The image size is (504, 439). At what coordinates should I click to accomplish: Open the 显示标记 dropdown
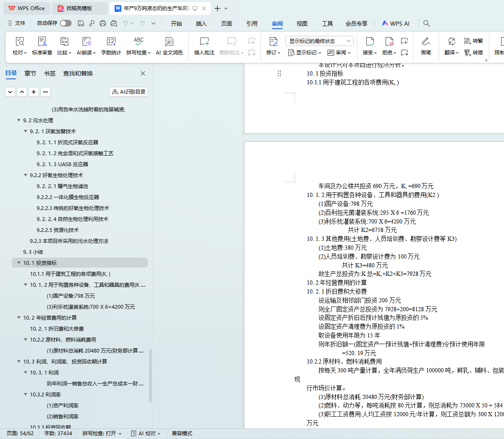tap(305, 53)
